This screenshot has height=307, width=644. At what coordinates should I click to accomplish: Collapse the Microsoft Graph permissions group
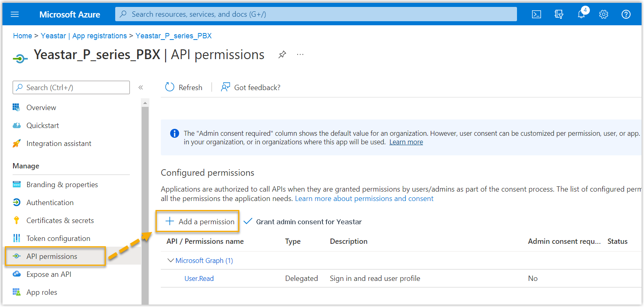[x=171, y=261]
